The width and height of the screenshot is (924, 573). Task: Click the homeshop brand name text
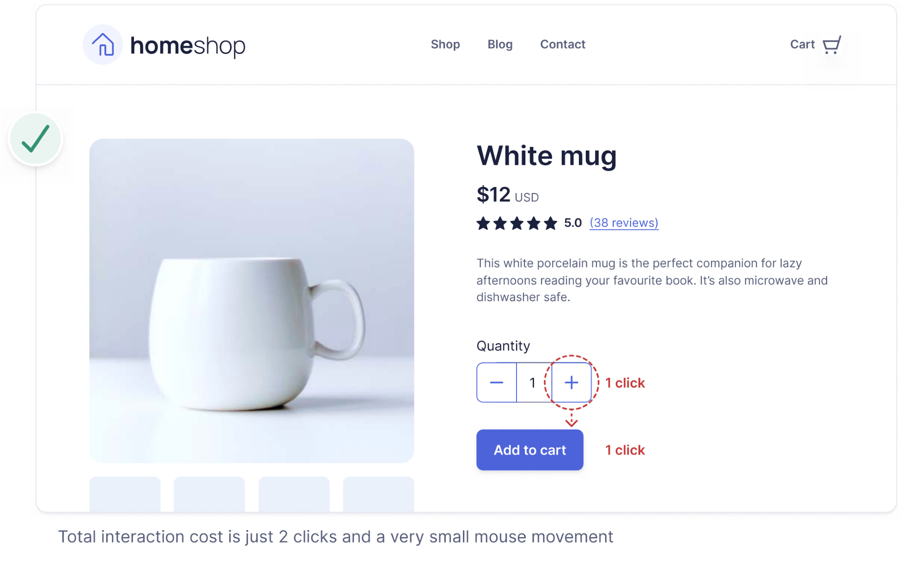click(188, 46)
